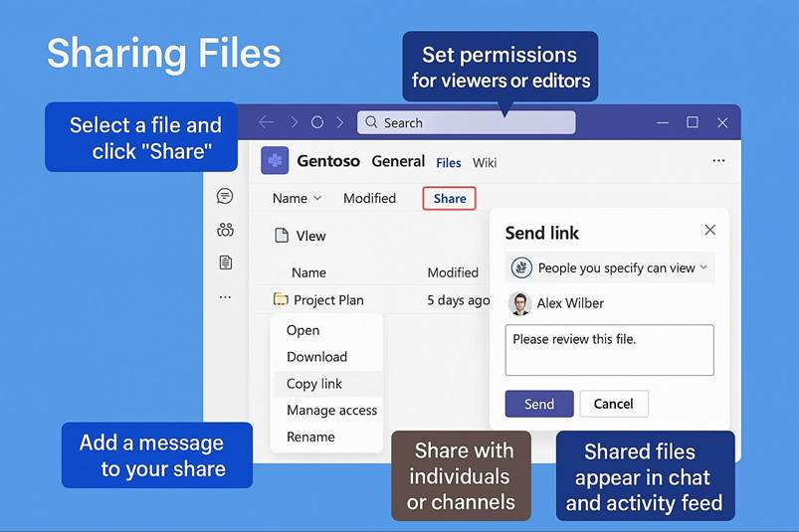This screenshot has height=532, width=799.
Task: Open the Teams people icon in sidebar
Action: pos(225,230)
